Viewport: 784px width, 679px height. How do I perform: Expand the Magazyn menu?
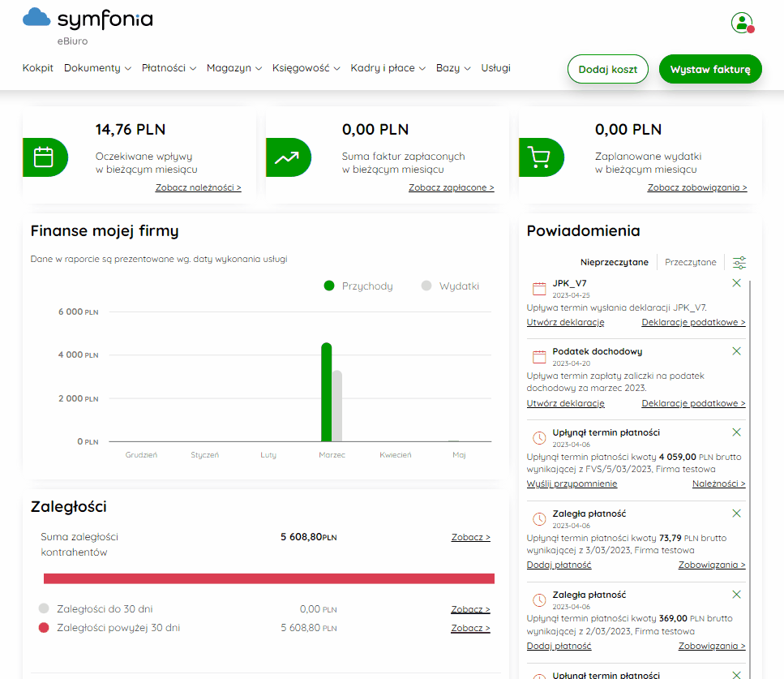pos(234,68)
